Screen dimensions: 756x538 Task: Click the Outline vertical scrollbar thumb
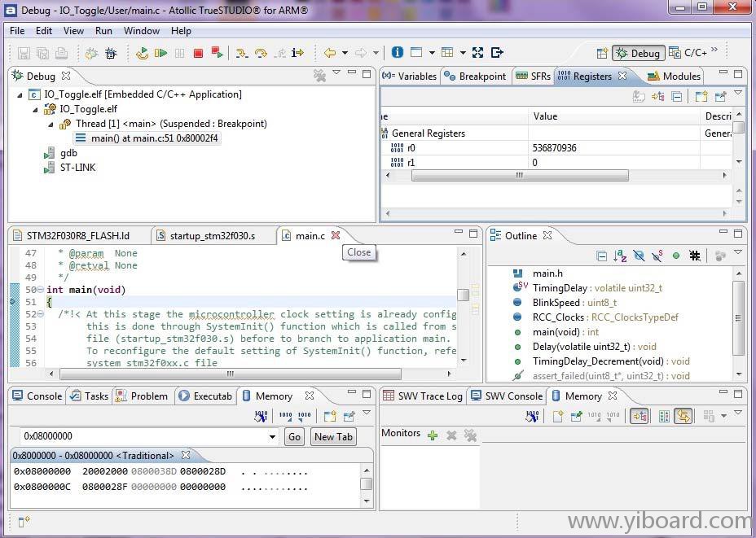point(738,317)
